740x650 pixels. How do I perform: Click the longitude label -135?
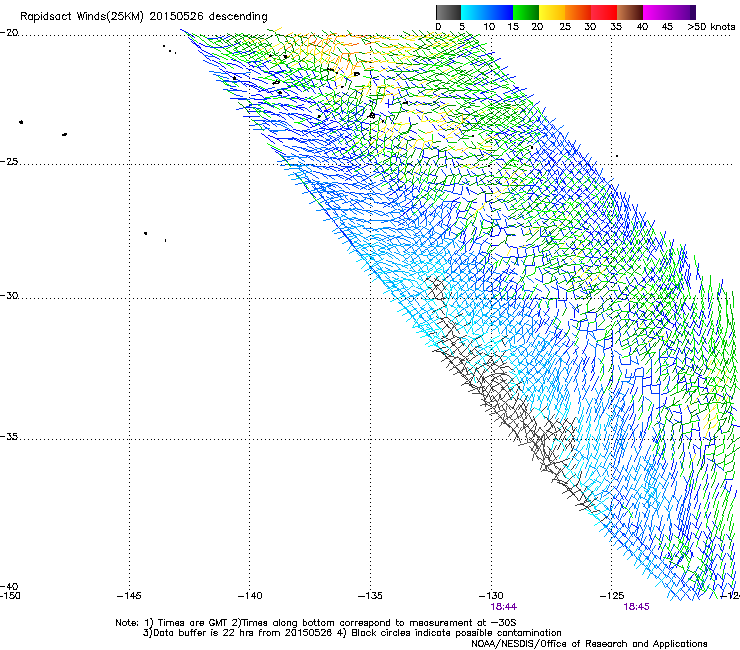(x=370, y=596)
